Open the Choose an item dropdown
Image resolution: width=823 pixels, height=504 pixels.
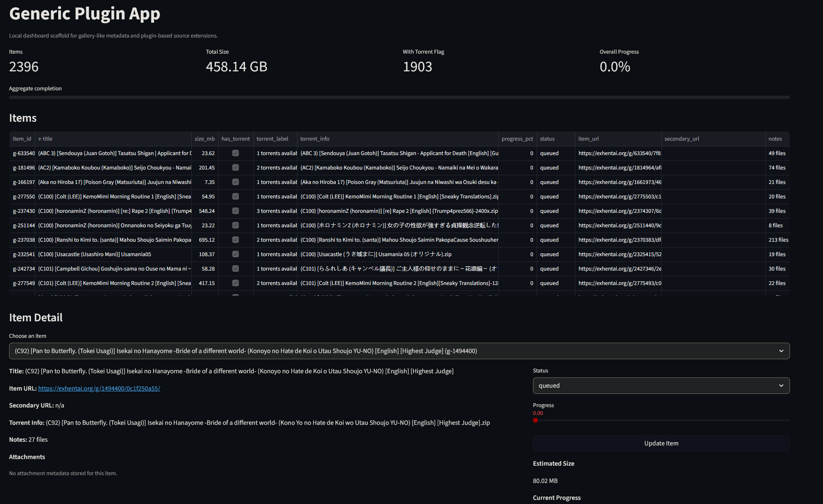(399, 351)
